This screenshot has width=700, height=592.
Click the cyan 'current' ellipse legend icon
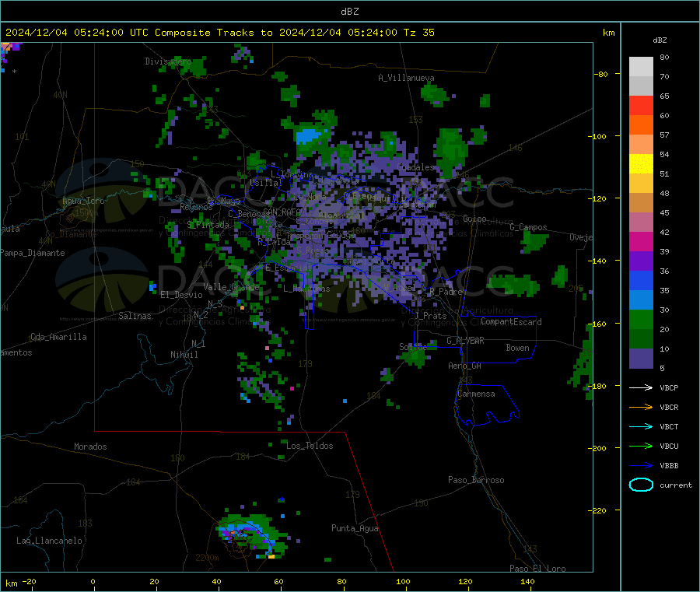click(x=641, y=485)
